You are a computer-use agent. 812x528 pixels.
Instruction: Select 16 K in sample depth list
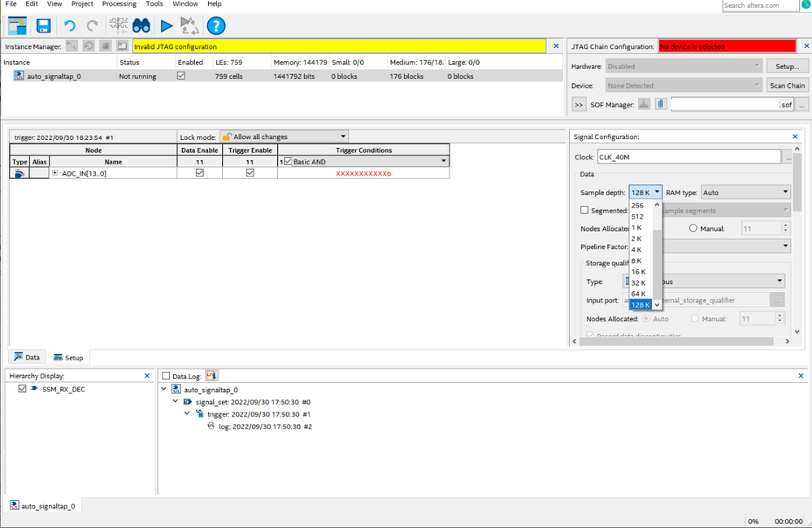coord(639,272)
